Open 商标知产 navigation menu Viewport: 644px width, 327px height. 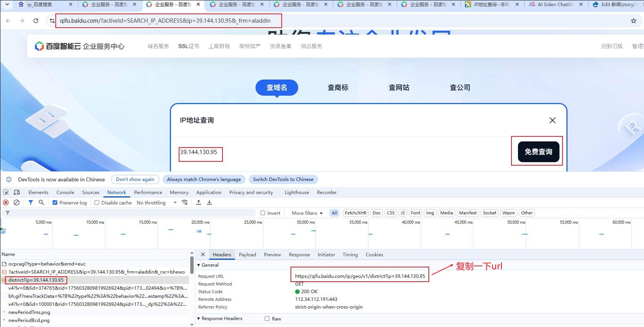[250, 46]
